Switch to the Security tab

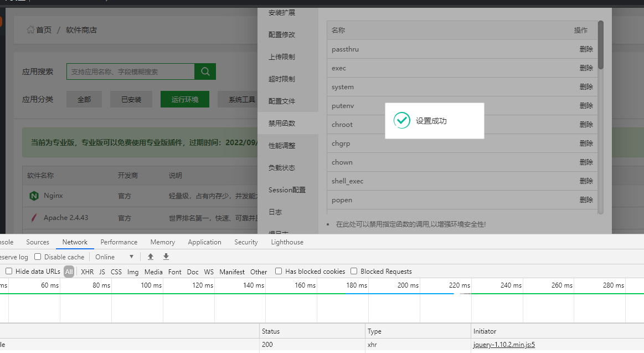tap(246, 242)
